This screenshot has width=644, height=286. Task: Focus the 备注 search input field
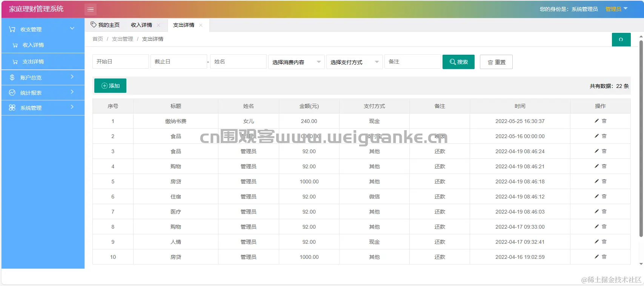(x=413, y=62)
